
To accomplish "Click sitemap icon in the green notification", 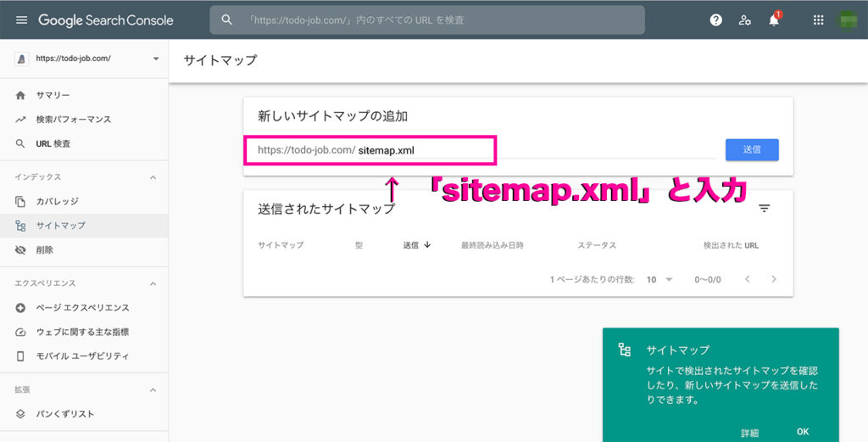I will [625, 350].
